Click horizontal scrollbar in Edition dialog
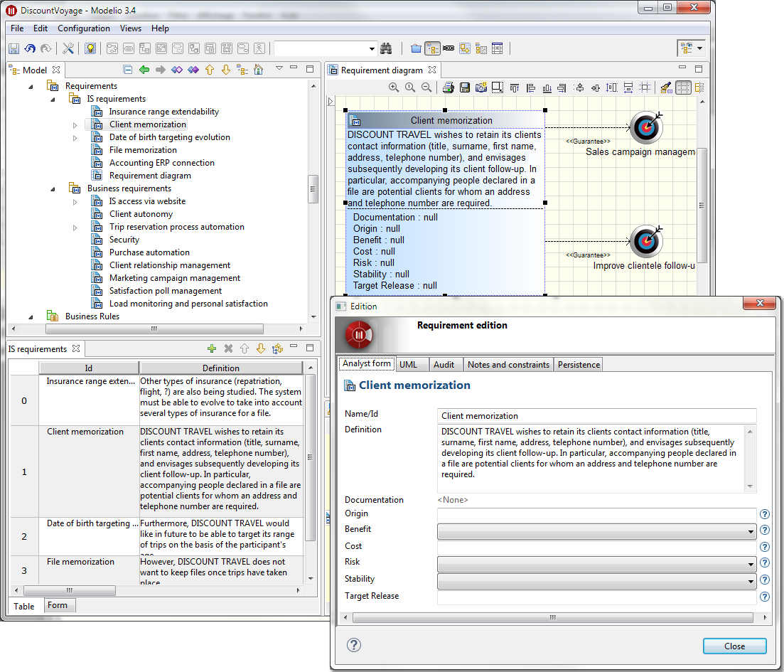The width and height of the screenshot is (784, 672). 552,617
